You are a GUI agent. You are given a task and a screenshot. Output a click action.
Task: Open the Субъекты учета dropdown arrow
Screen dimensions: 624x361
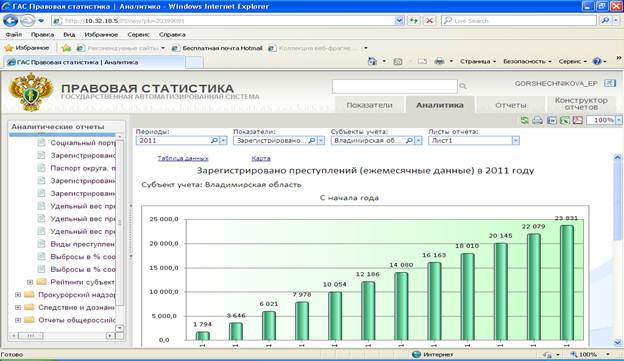pyautogui.click(x=418, y=140)
